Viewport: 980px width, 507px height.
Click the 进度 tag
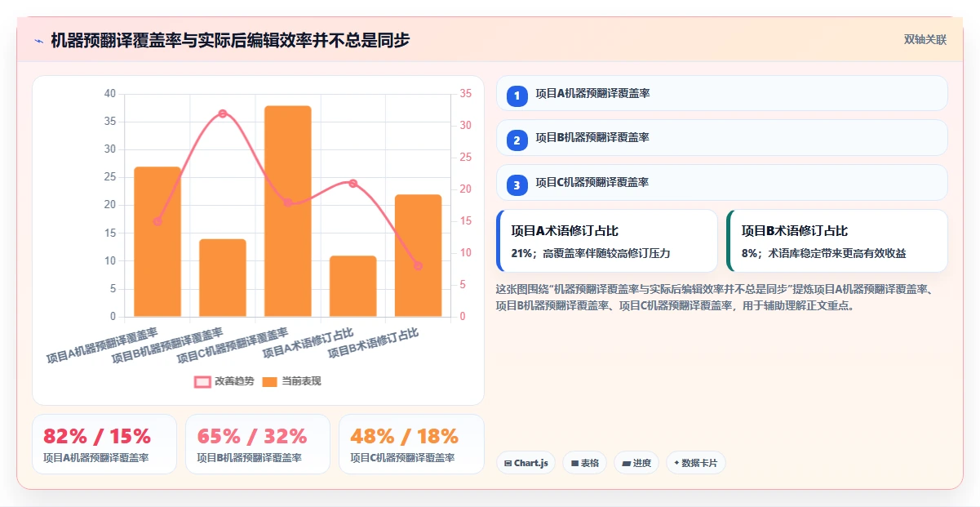tap(636, 463)
